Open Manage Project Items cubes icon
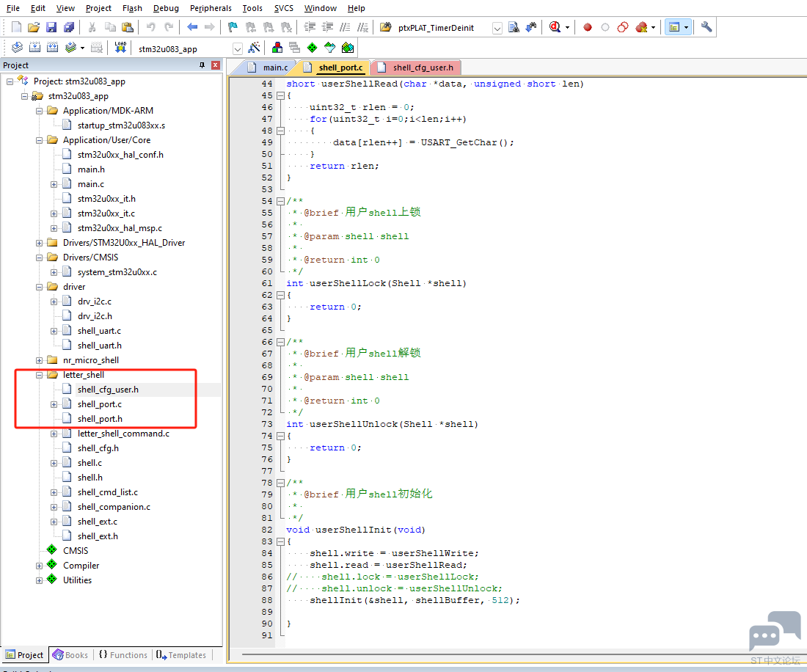Image resolution: width=807 pixels, height=672 pixels. tap(277, 48)
